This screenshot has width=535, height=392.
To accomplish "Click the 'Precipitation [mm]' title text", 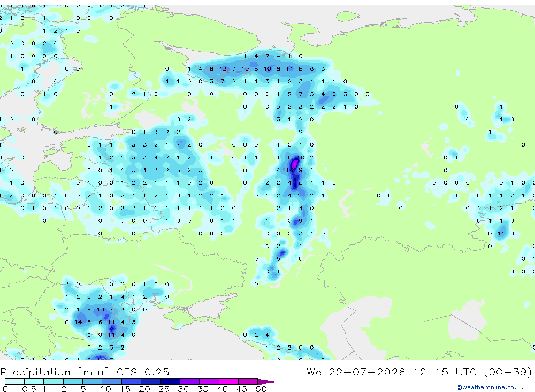I will click(55, 372).
